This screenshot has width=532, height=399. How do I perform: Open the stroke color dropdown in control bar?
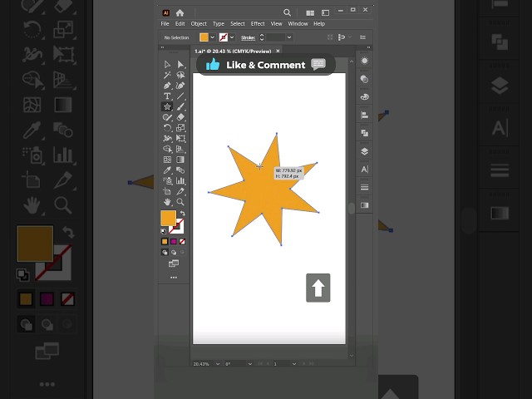click(232, 37)
